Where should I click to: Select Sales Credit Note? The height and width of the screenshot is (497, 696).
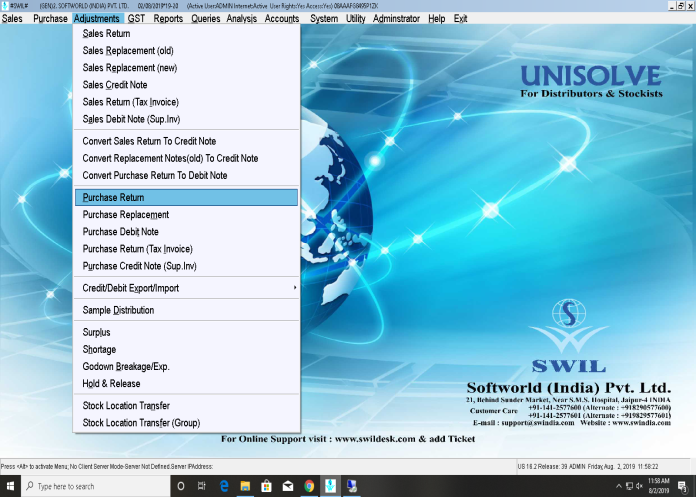point(186,85)
